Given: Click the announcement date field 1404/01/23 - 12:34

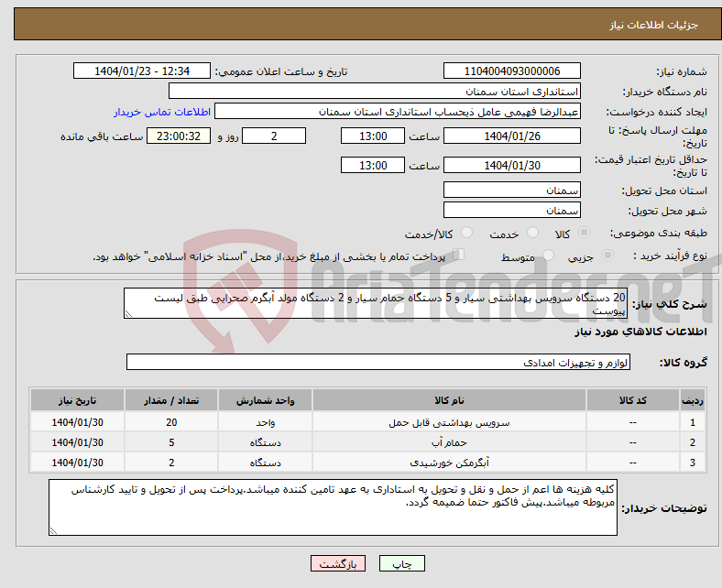Looking at the screenshot, I should 142,71.
